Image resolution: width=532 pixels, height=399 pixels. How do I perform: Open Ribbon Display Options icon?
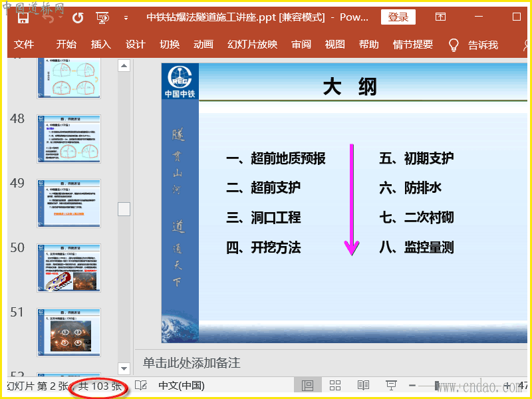coord(440,17)
